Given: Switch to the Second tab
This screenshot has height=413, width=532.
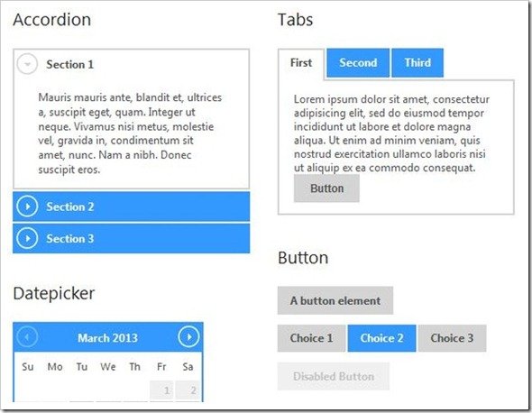Looking at the screenshot, I should [358, 63].
